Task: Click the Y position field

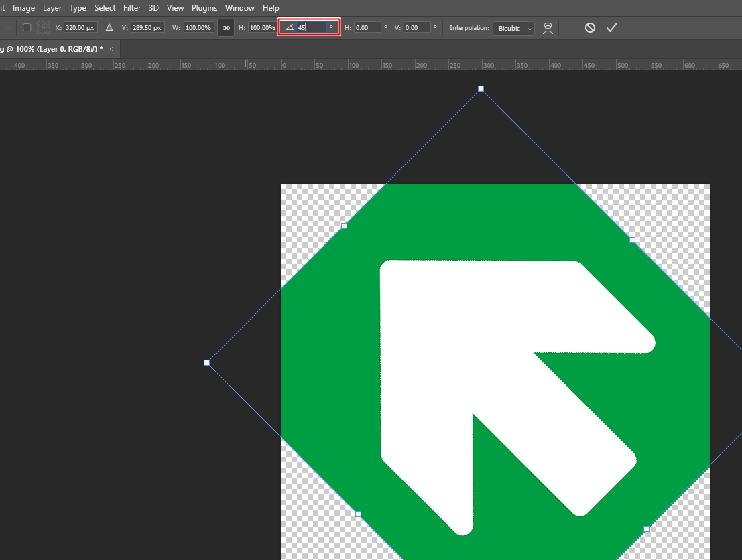Action: pyautogui.click(x=147, y=28)
